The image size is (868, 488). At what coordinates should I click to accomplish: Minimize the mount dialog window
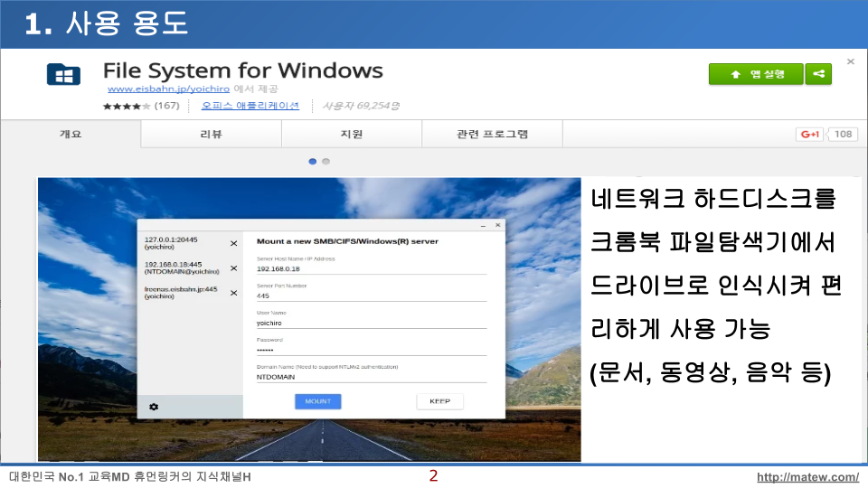click(483, 226)
